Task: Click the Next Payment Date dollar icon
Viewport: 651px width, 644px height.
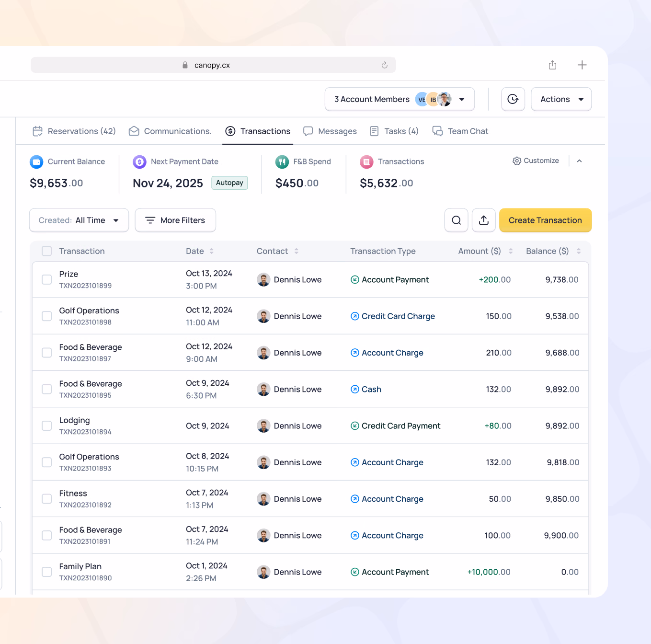Action: [139, 162]
